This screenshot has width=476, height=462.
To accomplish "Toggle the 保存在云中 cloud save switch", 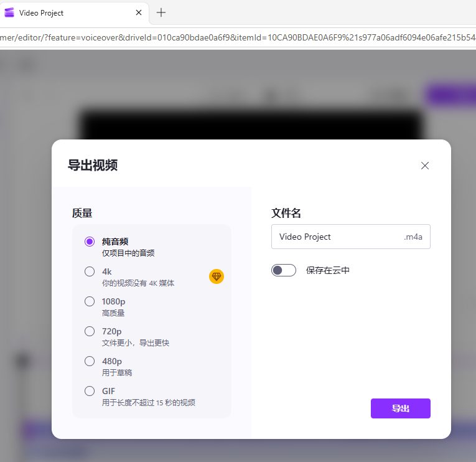I will point(284,270).
